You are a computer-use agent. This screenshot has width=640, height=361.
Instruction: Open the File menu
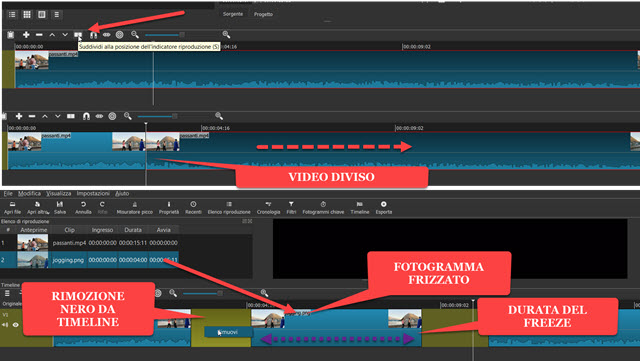pyautogui.click(x=8, y=194)
